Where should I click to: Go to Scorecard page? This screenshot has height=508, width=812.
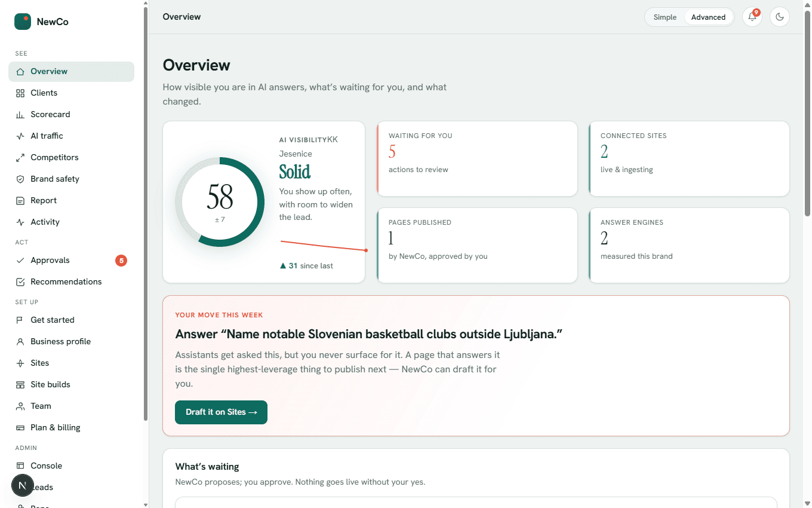click(71, 115)
